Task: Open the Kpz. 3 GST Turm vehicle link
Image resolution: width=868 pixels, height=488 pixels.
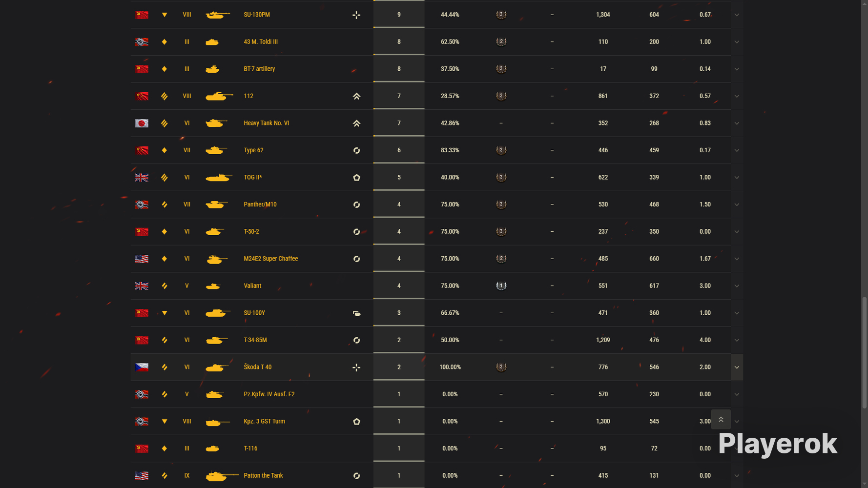Action: 264,421
